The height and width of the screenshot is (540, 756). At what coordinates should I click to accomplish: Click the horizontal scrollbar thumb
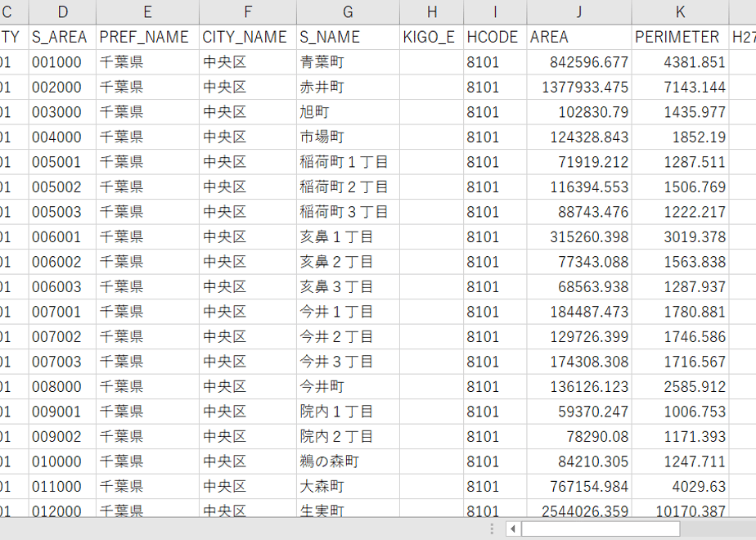tap(601, 529)
